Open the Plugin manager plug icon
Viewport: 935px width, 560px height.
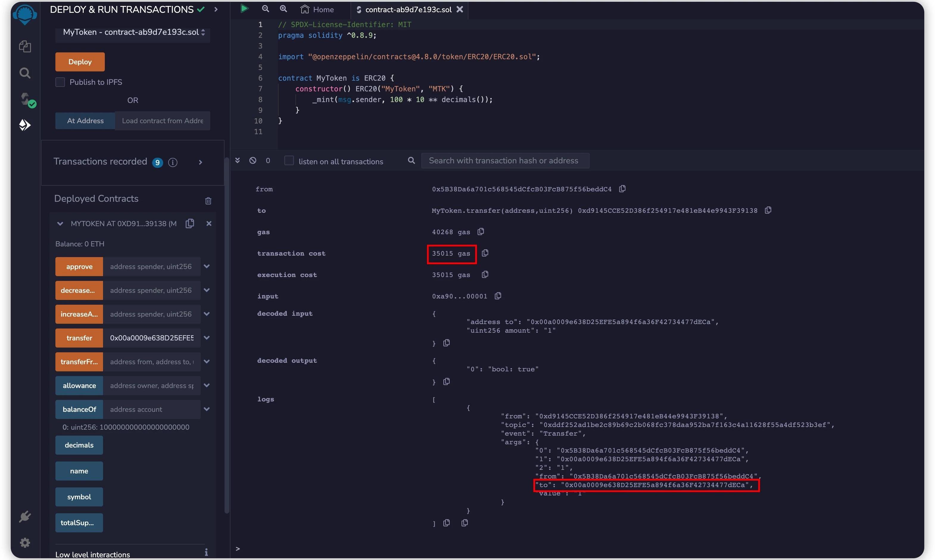pos(25,517)
